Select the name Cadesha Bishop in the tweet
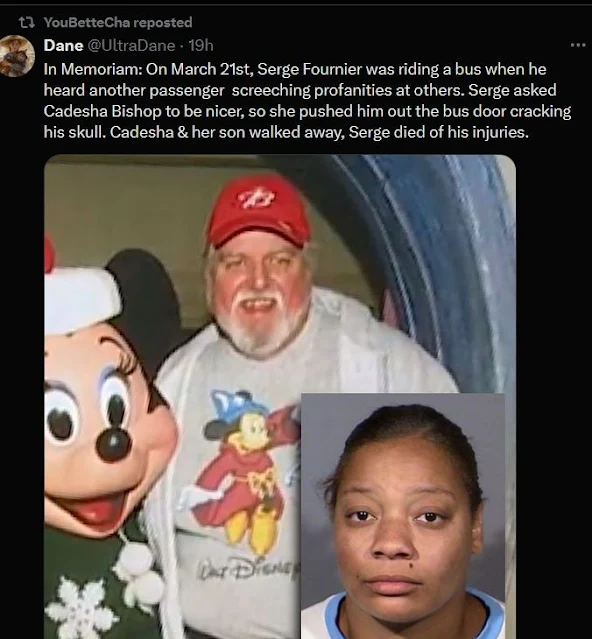The image size is (592, 639). point(103,111)
